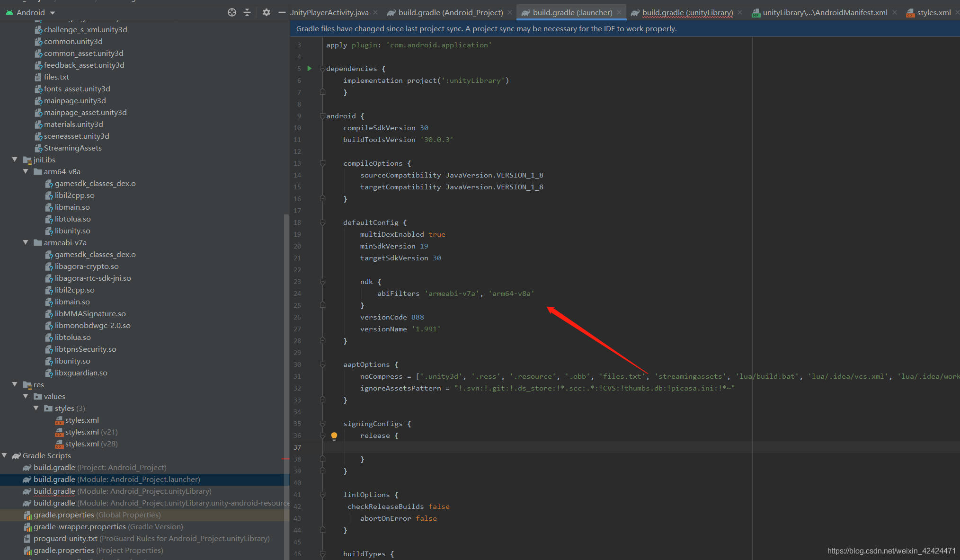Collapse the jniLibs folder
The height and width of the screenshot is (560, 960).
click(15, 160)
